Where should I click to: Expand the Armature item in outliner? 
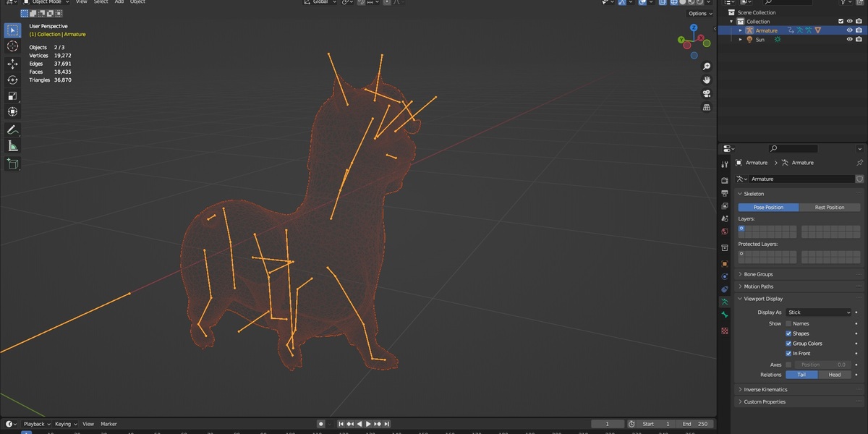[x=740, y=30]
